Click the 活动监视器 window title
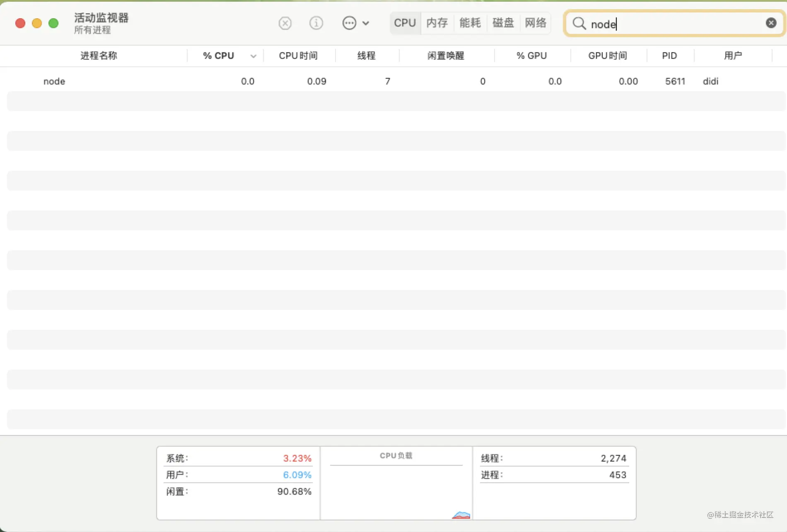787x532 pixels. [x=101, y=17]
